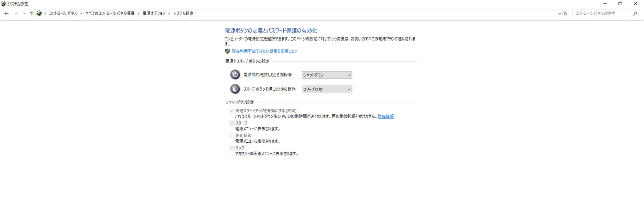The width and height of the screenshot is (644, 199).
Task: Go back with the left arrow button
Action: coord(6,13)
